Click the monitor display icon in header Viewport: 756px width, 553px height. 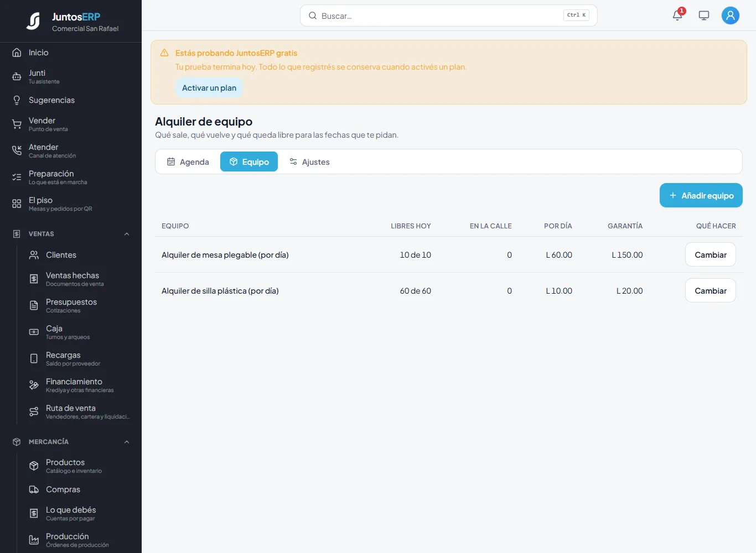[704, 15]
